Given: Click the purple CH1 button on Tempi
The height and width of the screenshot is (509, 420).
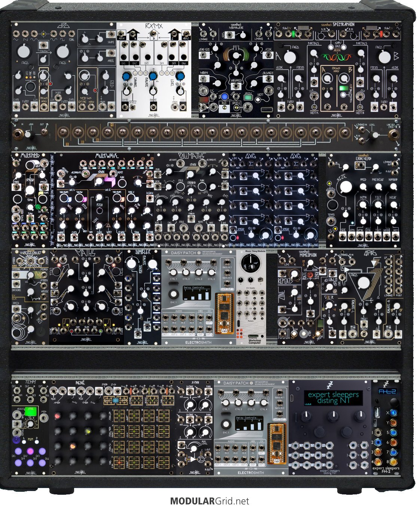Looking at the screenshot, I should [x=18, y=451].
